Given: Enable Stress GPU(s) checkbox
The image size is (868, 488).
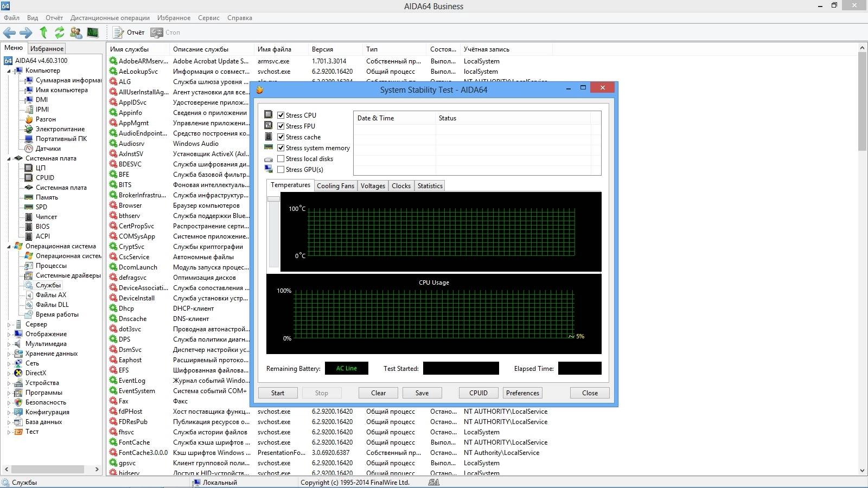Looking at the screenshot, I should tap(281, 169).
